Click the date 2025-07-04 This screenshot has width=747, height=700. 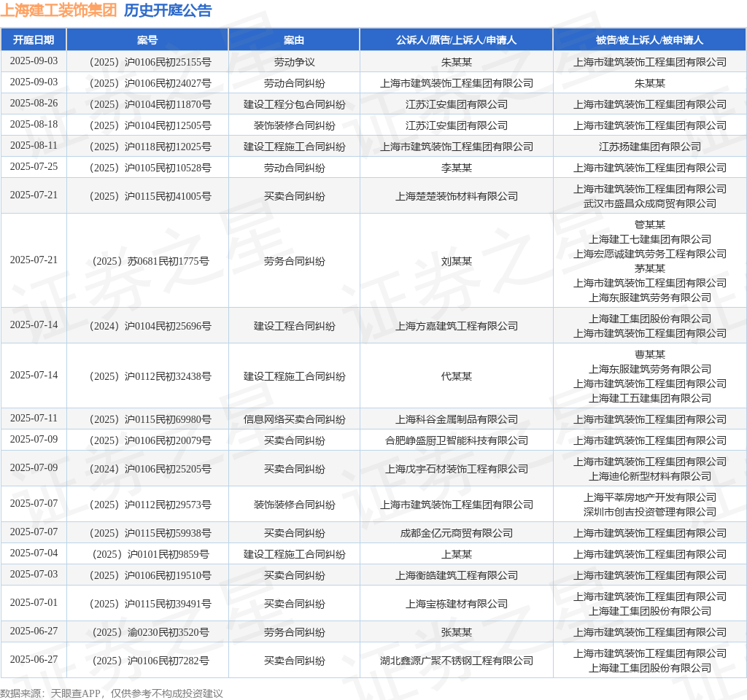point(34,553)
